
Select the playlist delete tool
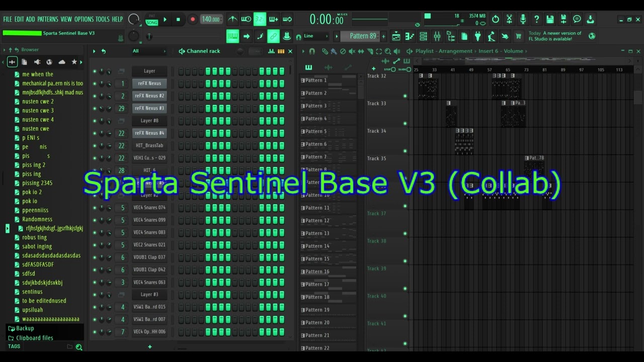pyautogui.click(x=343, y=51)
